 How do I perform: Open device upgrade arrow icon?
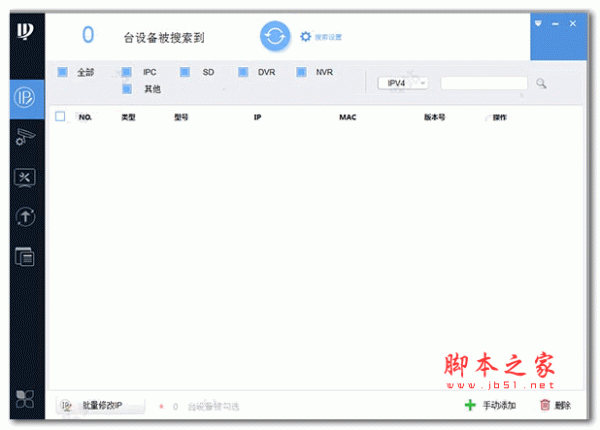(25, 217)
